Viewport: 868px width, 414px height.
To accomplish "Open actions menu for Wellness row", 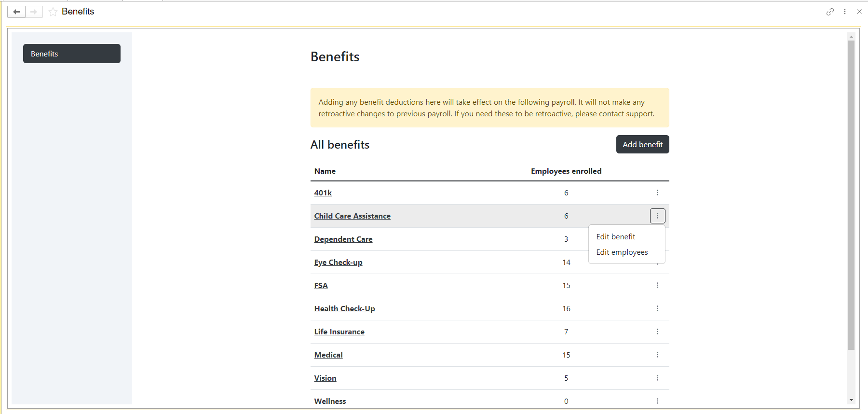I will coord(657,401).
